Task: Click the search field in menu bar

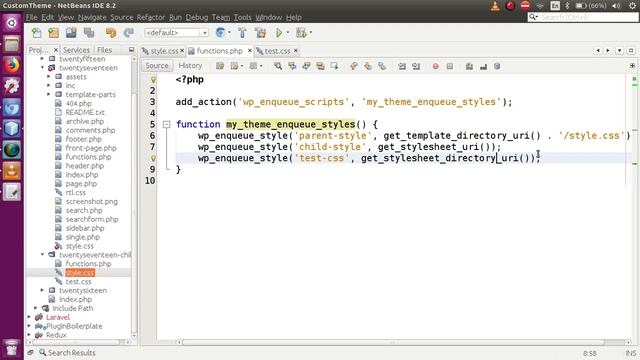Action: click(x=583, y=17)
